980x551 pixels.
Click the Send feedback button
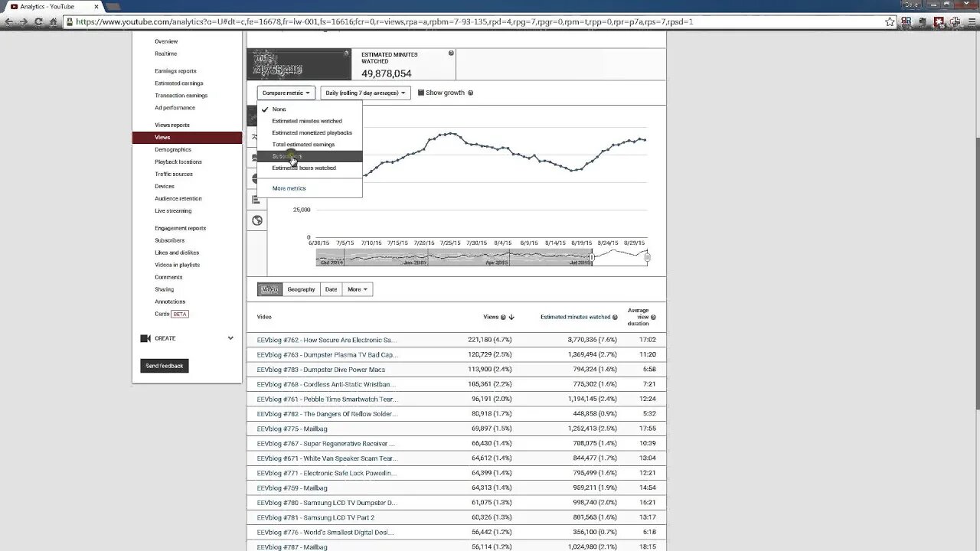[x=165, y=366]
